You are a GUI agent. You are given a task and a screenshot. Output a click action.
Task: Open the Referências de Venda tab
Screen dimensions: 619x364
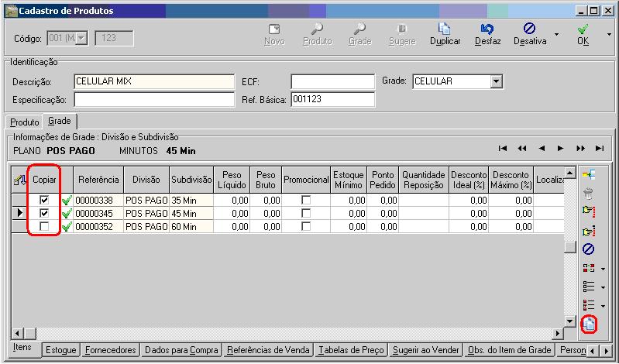point(269,350)
